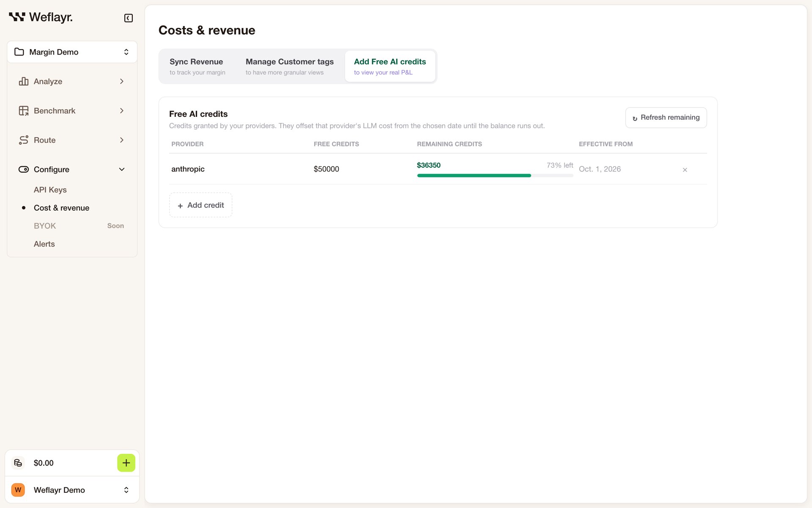Click the 73% left label
Screen dimensions: 812x508
pyautogui.click(x=560, y=165)
